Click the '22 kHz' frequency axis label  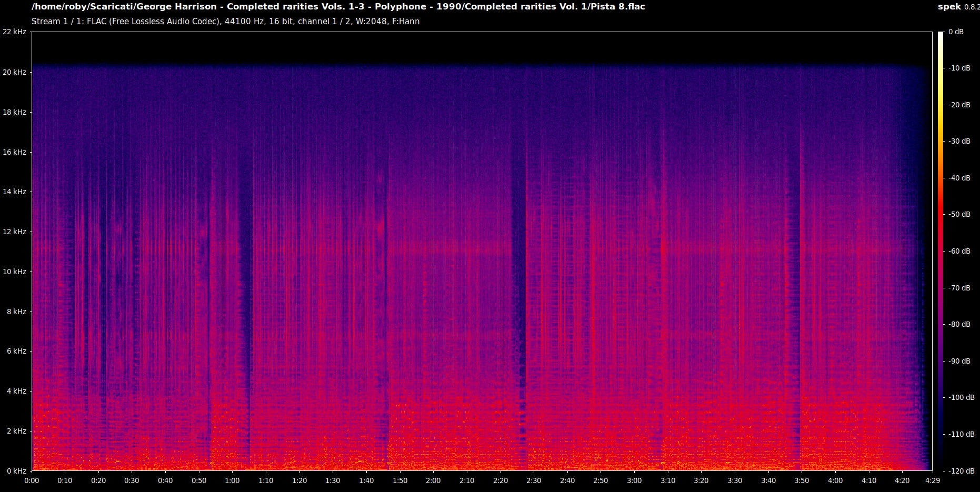point(14,32)
